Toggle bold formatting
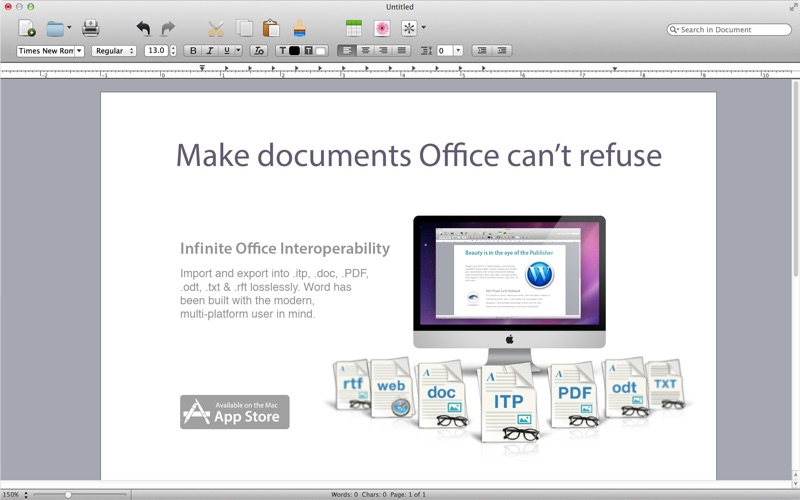Viewport: 800px width, 500px height. 193,50
